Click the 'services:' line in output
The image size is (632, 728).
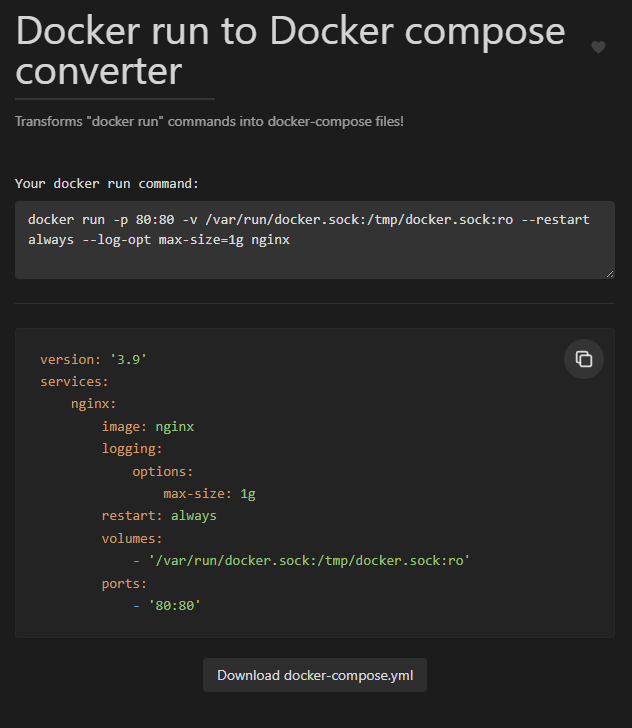[x=74, y=382]
